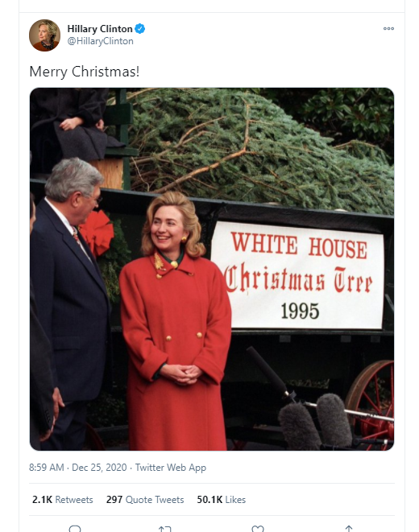The height and width of the screenshot is (532, 419).
Task: Click the Merry Christmas! tweet text
Action: (85, 72)
